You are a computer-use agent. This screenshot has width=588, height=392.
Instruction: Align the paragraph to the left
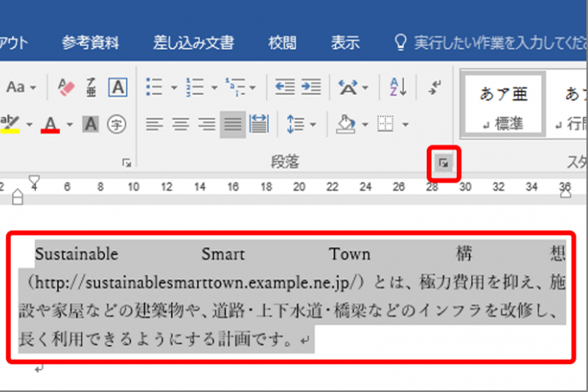[154, 124]
